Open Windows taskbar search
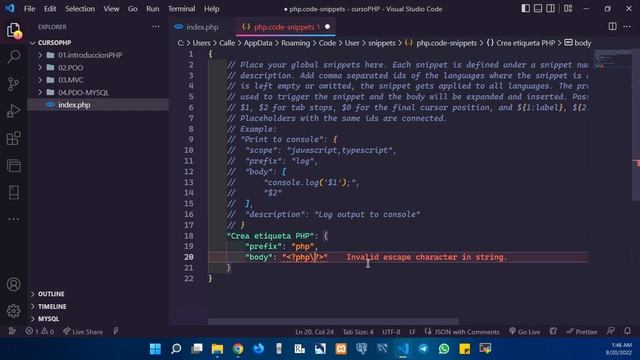640x360 pixels. [176, 349]
